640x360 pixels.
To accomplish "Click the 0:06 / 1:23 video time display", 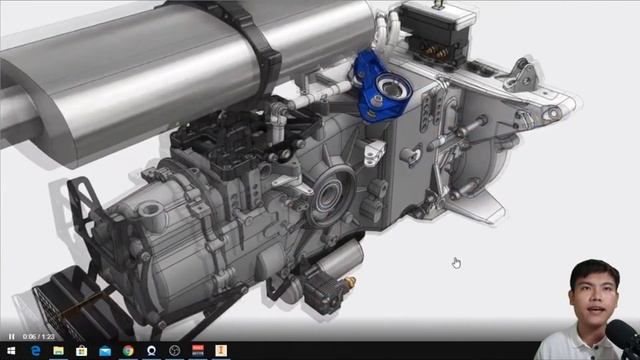I will click(x=39, y=337).
